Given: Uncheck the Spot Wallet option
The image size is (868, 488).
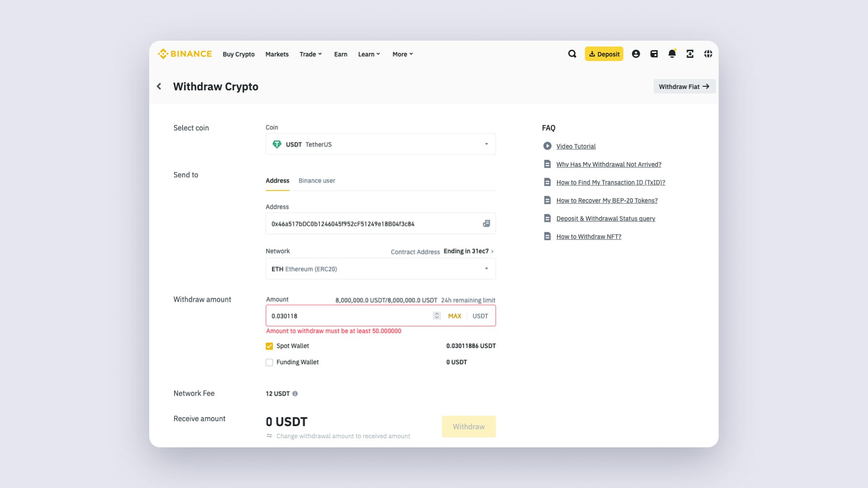Looking at the screenshot, I should (269, 346).
